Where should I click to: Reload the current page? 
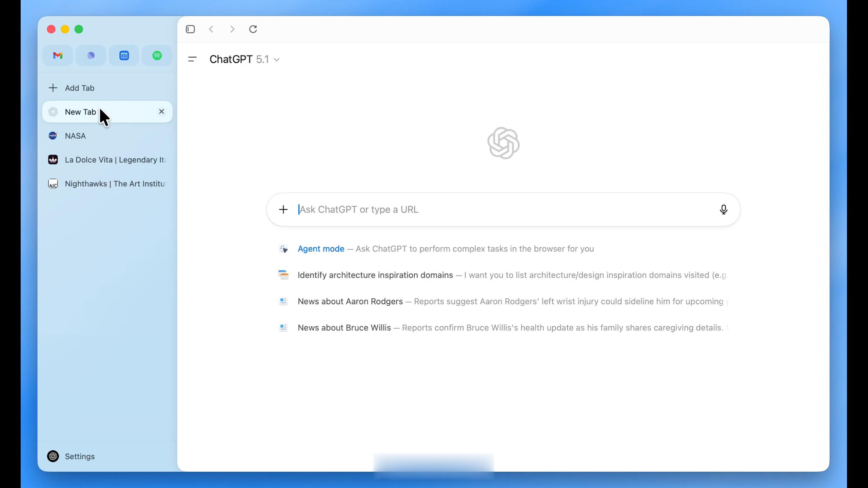click(253, 29)
